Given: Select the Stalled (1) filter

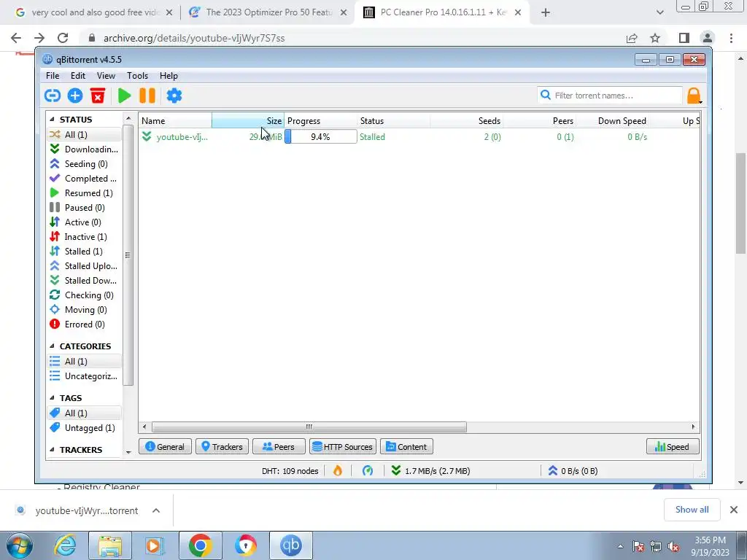Looking at the screenshot, I should coord(85,252).
